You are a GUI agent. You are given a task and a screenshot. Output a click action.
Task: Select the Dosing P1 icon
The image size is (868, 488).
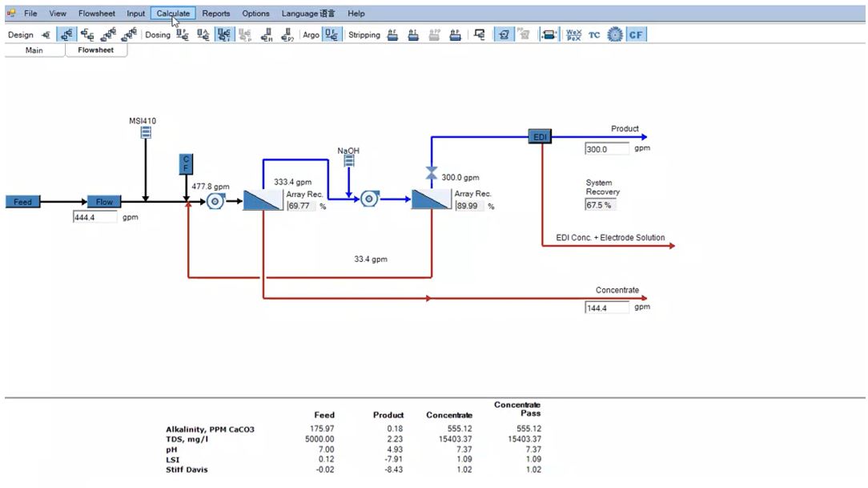pos(267,35)
